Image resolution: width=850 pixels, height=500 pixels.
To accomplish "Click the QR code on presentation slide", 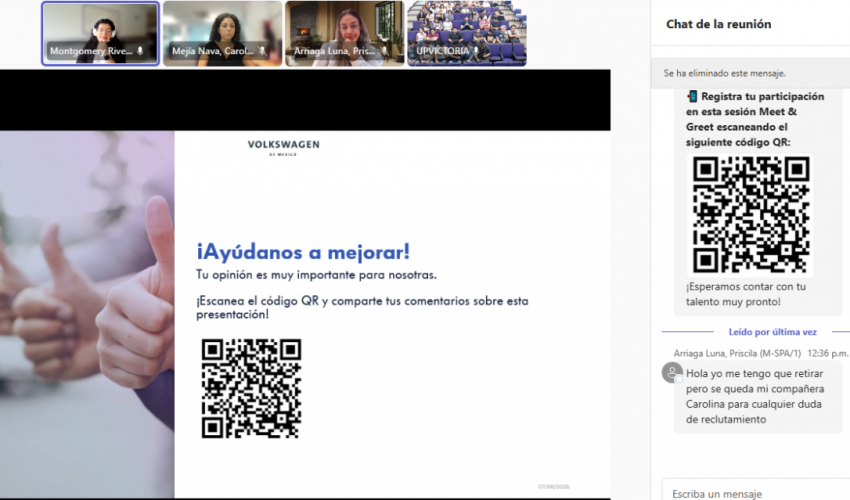I will tap(251, 388).
